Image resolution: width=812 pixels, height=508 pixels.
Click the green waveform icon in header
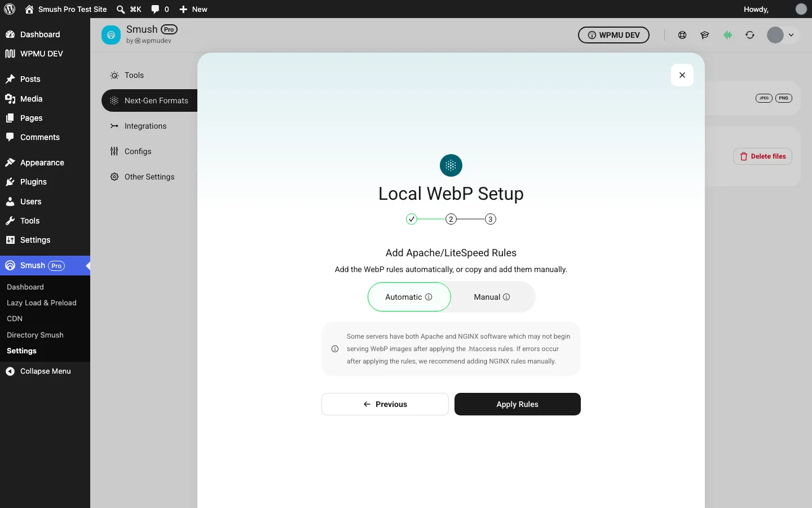tap(728, 35)
